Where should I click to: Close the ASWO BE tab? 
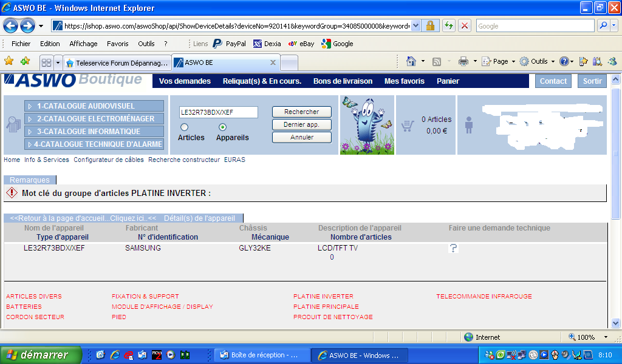[x=273, y=62]
